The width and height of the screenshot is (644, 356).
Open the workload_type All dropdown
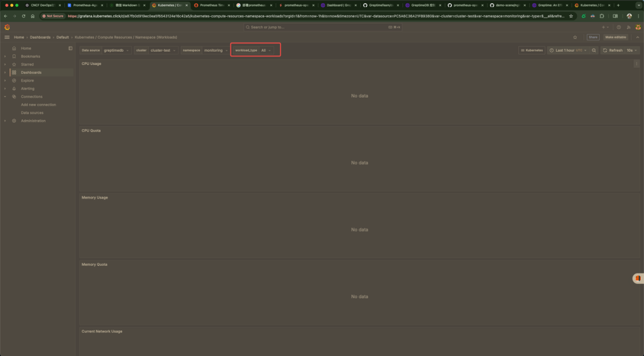266,50
